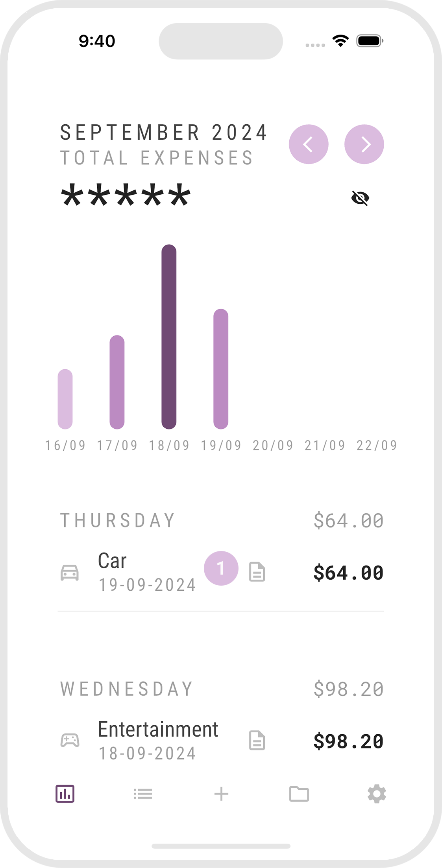Tap the Entertainment gamepad icon
Viewport: 442px width, 868px height.
[x=70, y=741]
